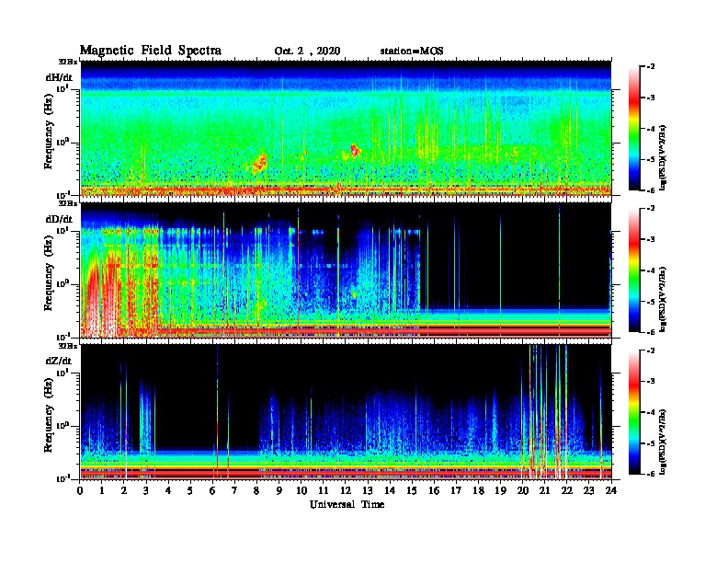Click the hour 11 tick label
This screenshot has height=563, width=728.
[324, 490]
